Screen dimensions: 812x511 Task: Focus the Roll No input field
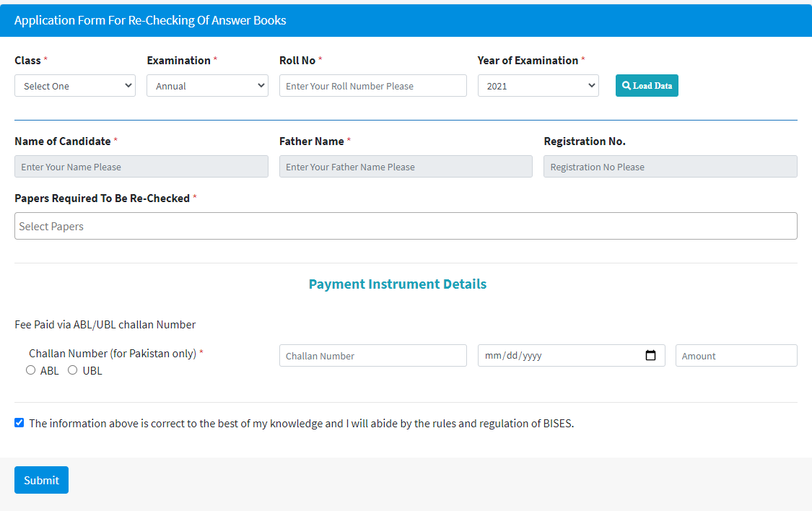(x=372, y=86)
